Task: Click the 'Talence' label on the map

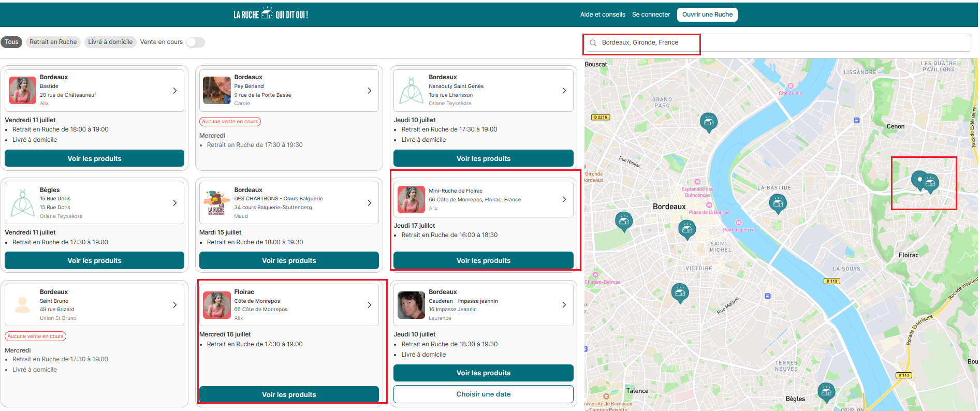Action: (x=637, y=391)
